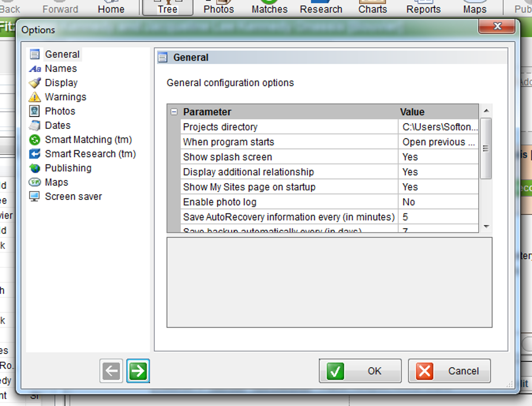The height and width of the screenshot is (406, 532).
Task: Close the Options dialog with X
Action: point(497,26)
